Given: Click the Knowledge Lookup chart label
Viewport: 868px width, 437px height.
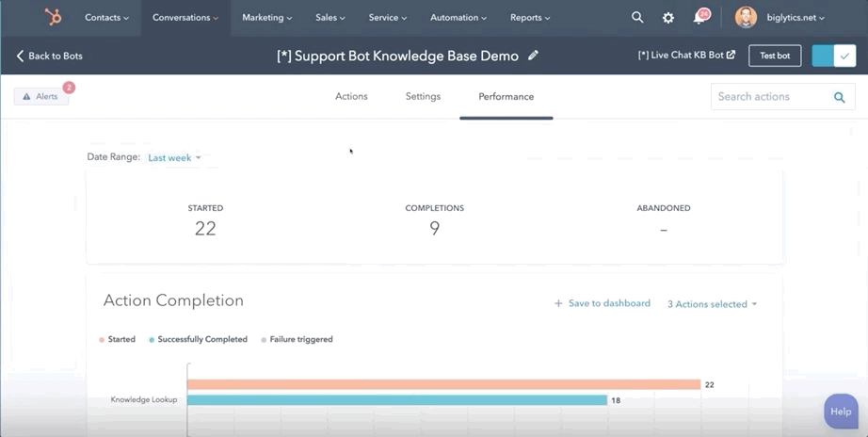Looking at the screenshot, I should tap(144, 400).
